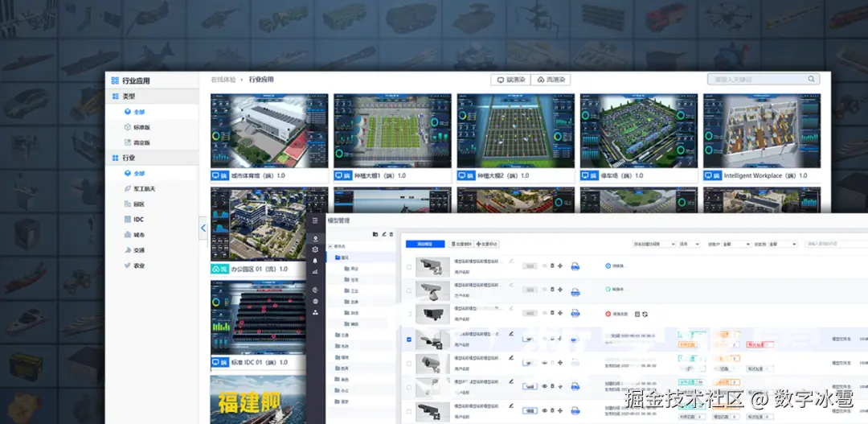Viewport: 868px width, 424px height.
Task: Focus the keyword search field in the industry application window
Action: pyautogui.click(x=764, y=80)
